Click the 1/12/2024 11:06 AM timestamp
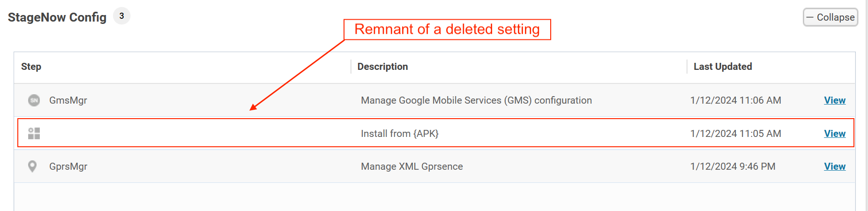 tap(735, 100)
